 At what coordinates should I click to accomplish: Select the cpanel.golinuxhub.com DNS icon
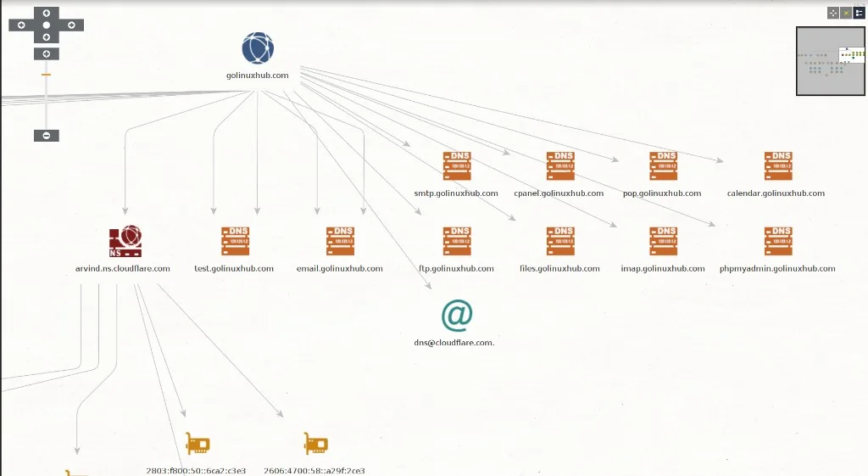tap(560, 166)
